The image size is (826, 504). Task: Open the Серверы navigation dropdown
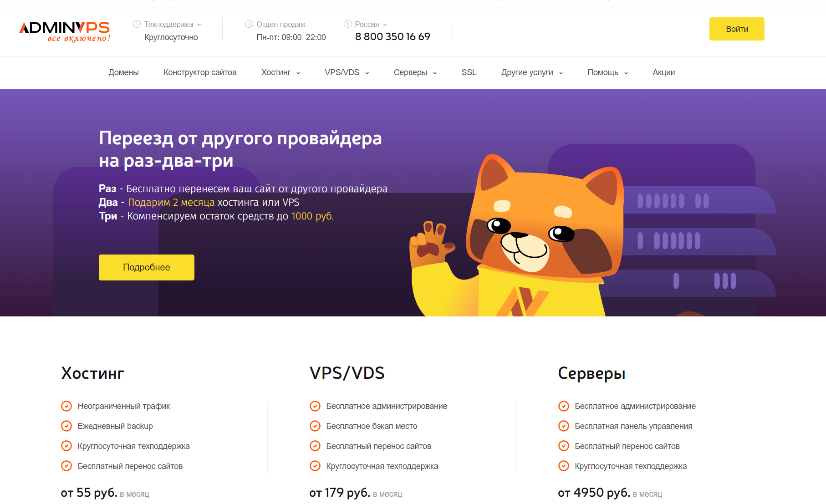pyautogui.click(x=415, y=72)
